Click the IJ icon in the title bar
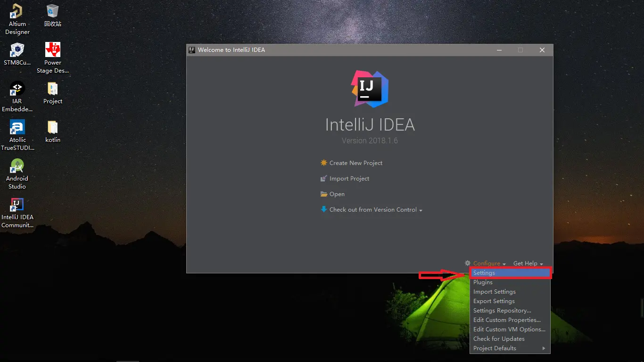The image size is (644, 362). (x=192, y=50)
